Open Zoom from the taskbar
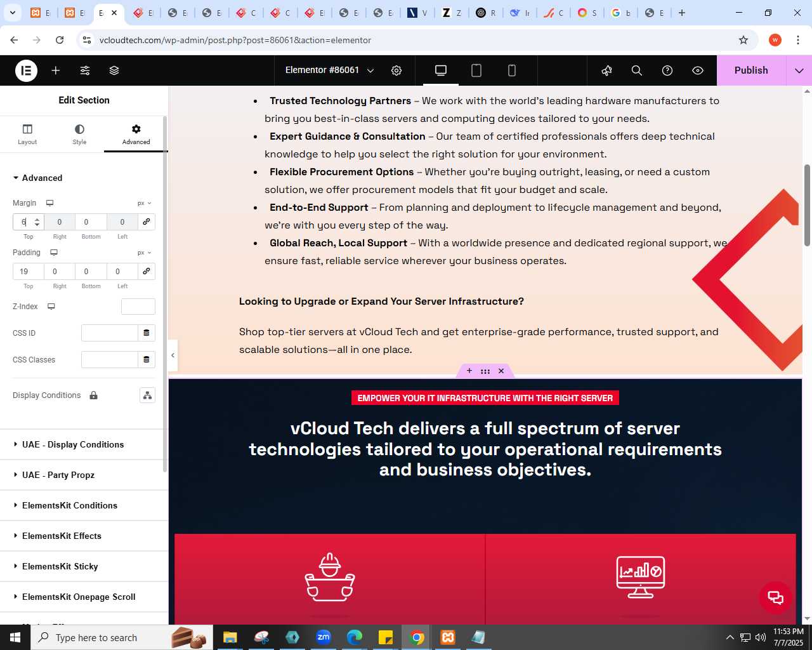The height and width of the screenshot is (650, 812). point(324,637)
